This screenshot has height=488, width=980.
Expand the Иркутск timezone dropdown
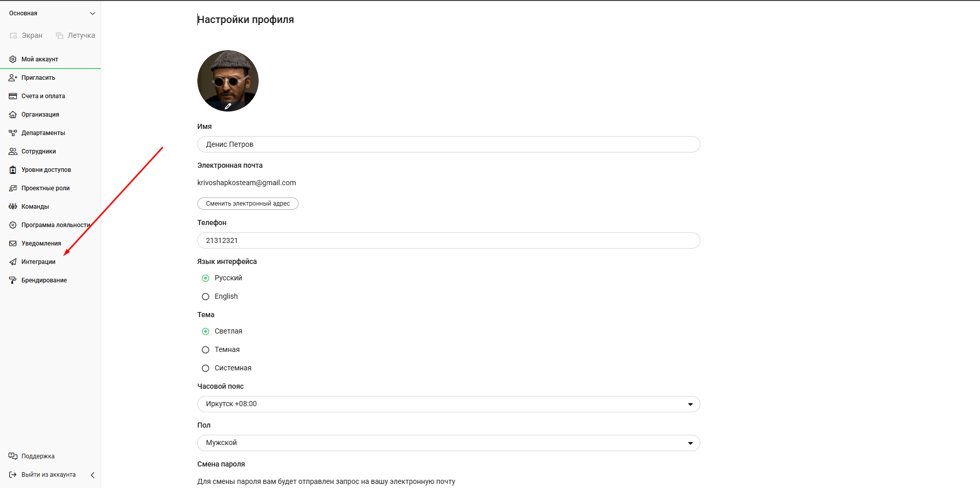pos(690,404)
